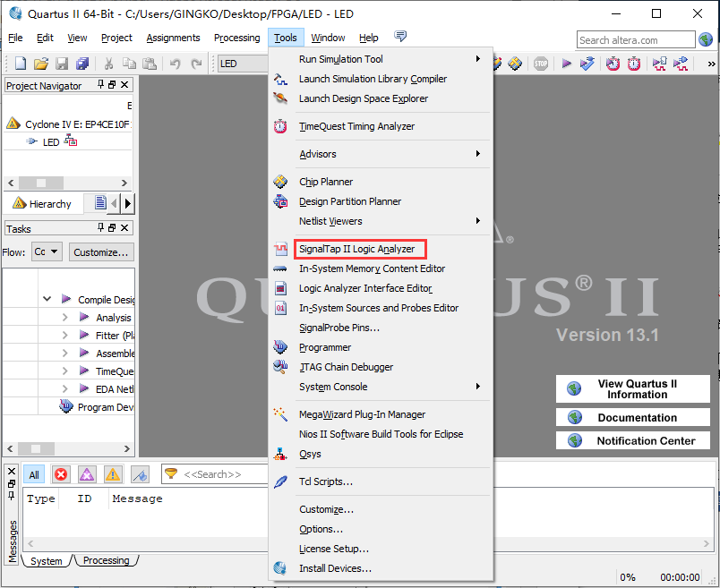720x588 pixels.
Task: Click the search globe icon
Action: click(706, 40)
